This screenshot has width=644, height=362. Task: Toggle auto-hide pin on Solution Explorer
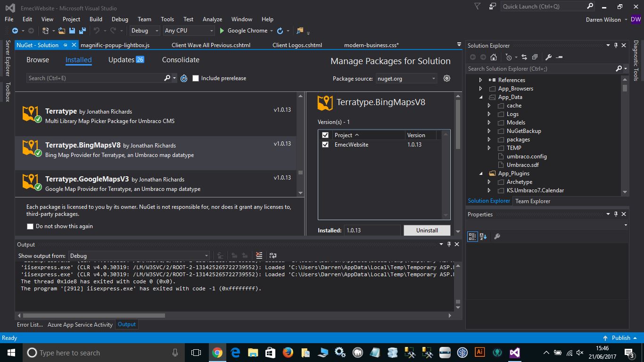coord(615,45)
